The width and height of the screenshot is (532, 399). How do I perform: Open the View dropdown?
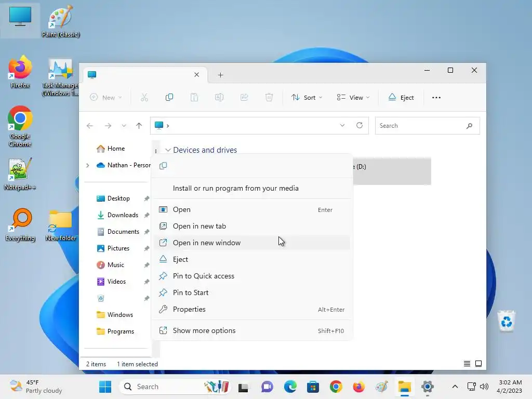point(353,98)
